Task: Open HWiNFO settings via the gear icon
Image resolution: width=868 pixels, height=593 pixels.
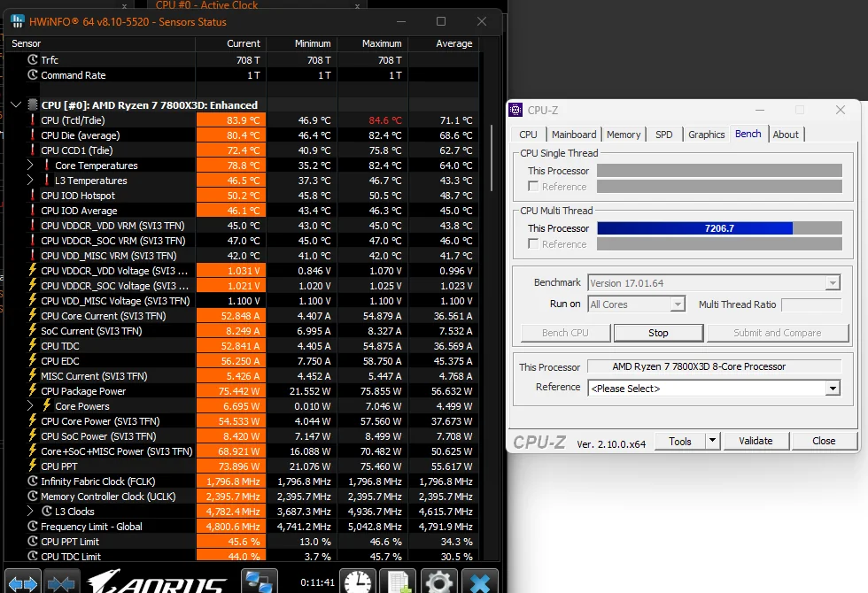Action: coord(438,581)
